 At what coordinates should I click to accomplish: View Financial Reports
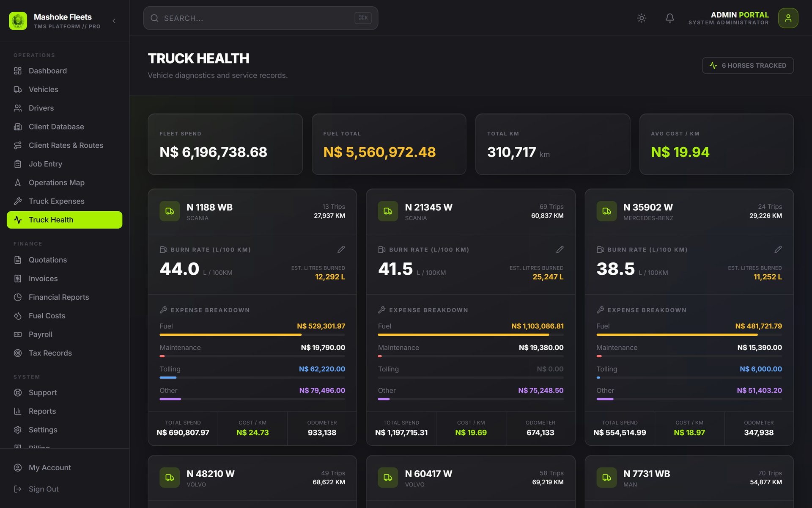pyautogui.click(x=65, y=297)
